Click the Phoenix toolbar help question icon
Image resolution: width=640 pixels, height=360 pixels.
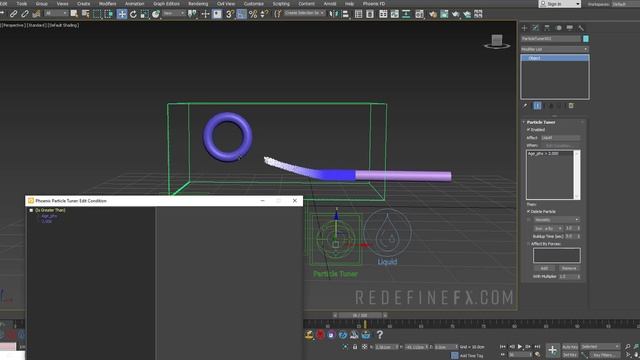pyautogui.click(x=380, y=335)
